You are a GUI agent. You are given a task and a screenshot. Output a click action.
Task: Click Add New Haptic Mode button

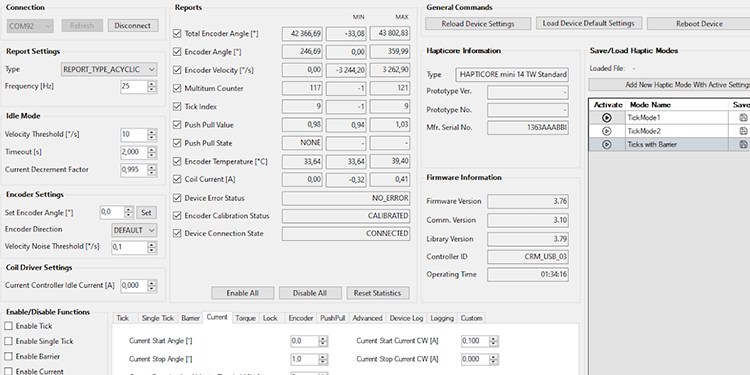pos(669,85)
